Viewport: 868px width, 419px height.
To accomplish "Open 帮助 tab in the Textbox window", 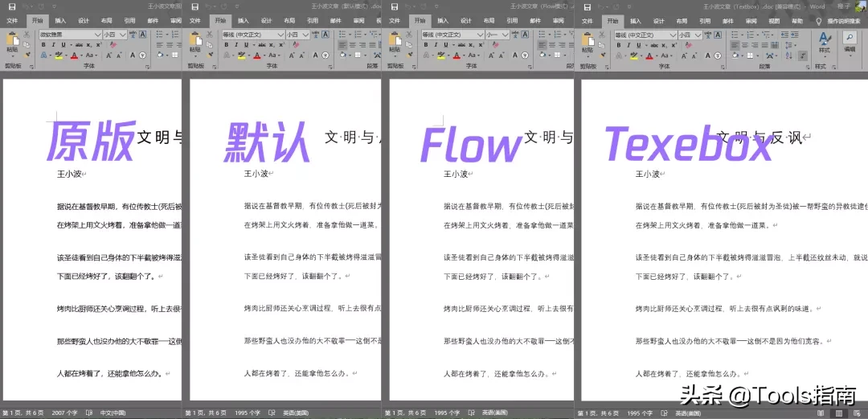I will [x=797, y=20].
